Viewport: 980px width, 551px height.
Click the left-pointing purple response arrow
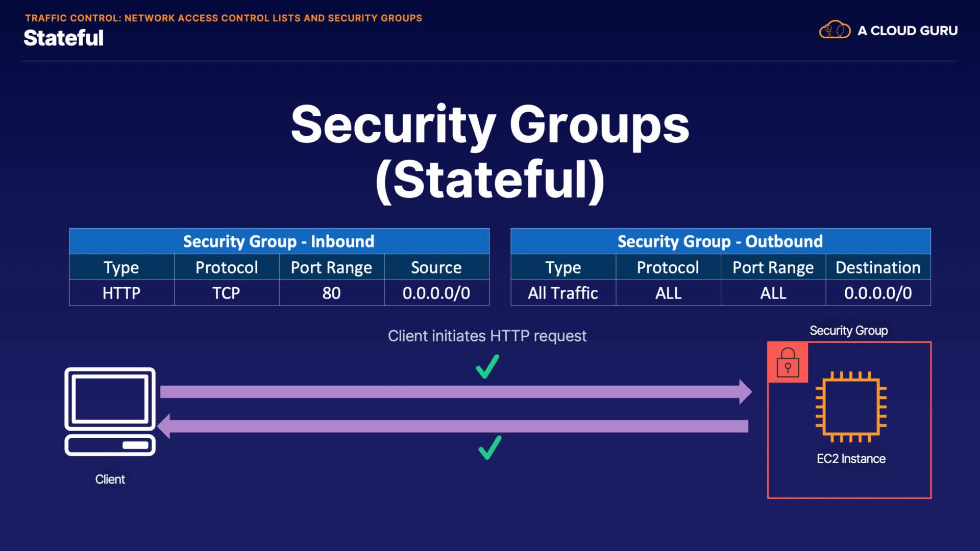452,426
